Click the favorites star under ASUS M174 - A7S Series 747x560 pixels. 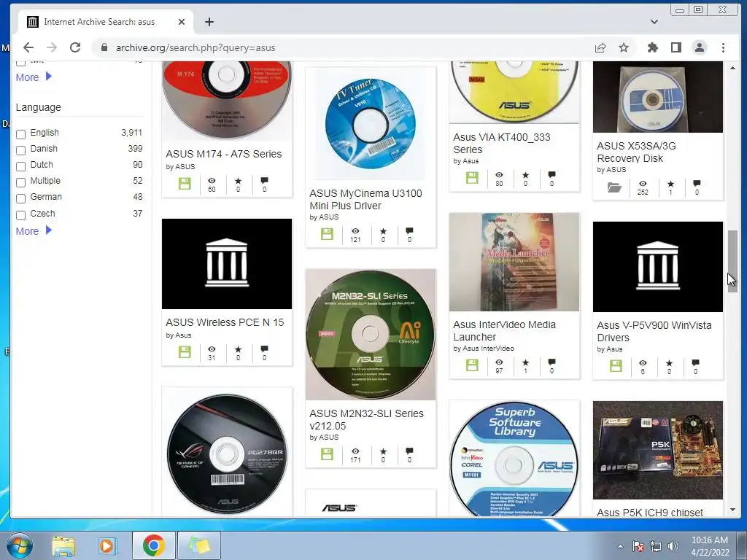(239, 181)
